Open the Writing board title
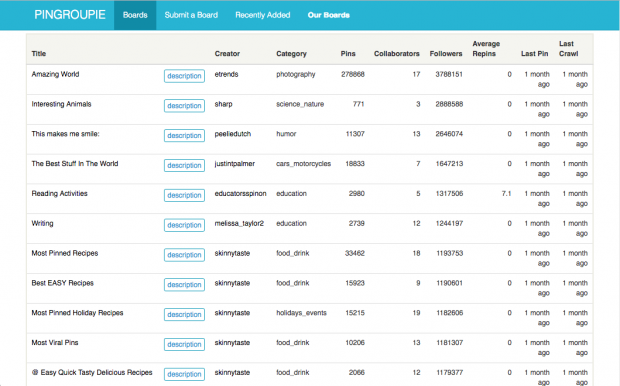Image resolution: width=620 pixels, height=386 pixels. (42, 223)
